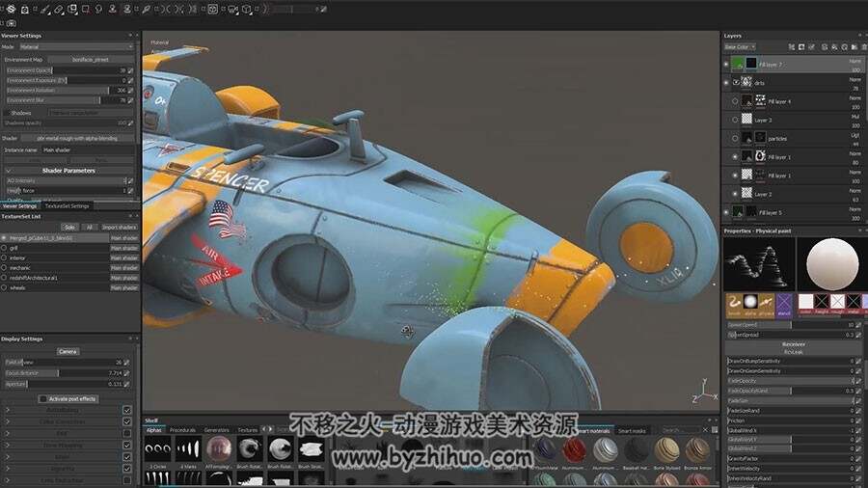The width and height of the screenshot is (868, 488).
Task: Toggle symmetry icon in top toolbar
Action: click(167, 9)
